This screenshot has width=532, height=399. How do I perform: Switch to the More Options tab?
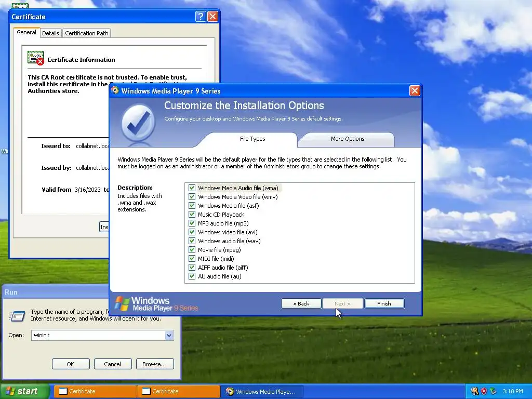point(348,139)
